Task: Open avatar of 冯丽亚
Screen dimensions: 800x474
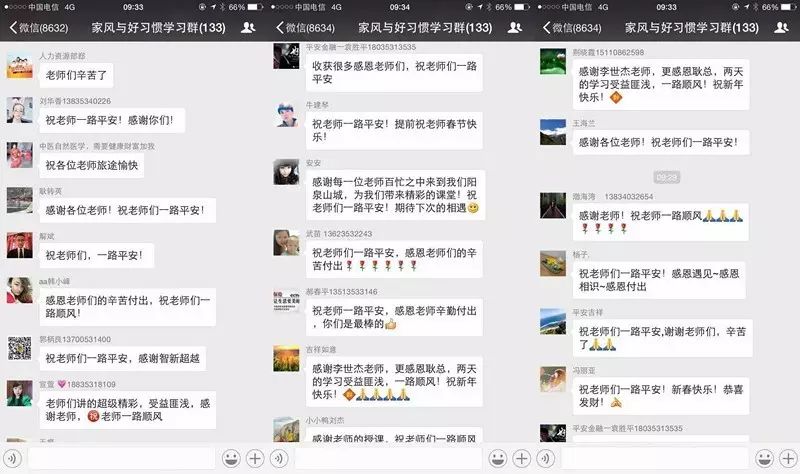Action: [x=553, y=379]
